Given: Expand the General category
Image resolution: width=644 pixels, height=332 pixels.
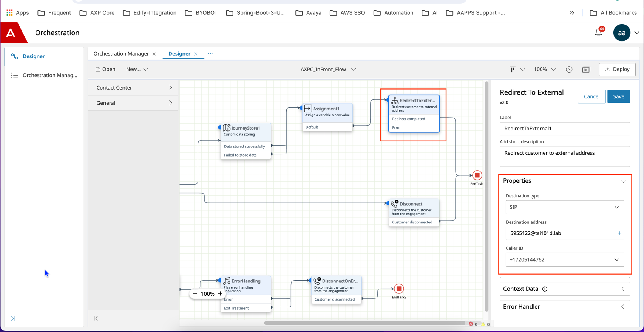Looking at the screenshot, I should point(134,103).
